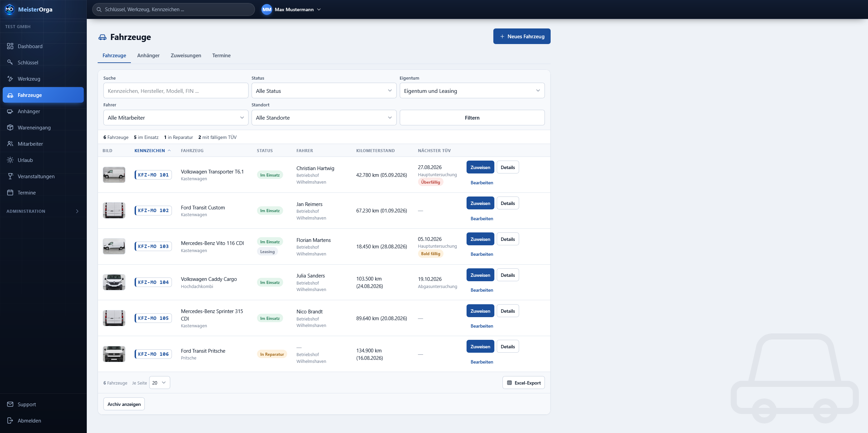868x433 pixels.
Task: Open Mitarbeiter in the sidebar
Action: [x=43, y=144]
